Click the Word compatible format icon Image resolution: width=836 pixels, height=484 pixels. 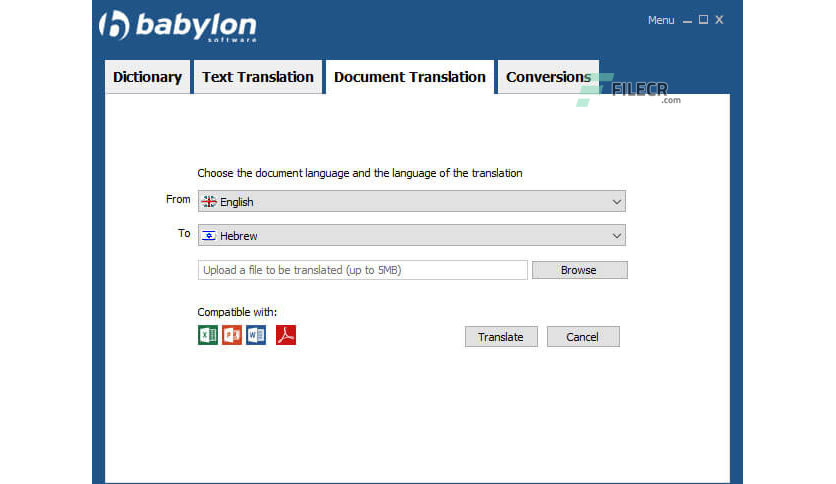[x=256, y=335]
